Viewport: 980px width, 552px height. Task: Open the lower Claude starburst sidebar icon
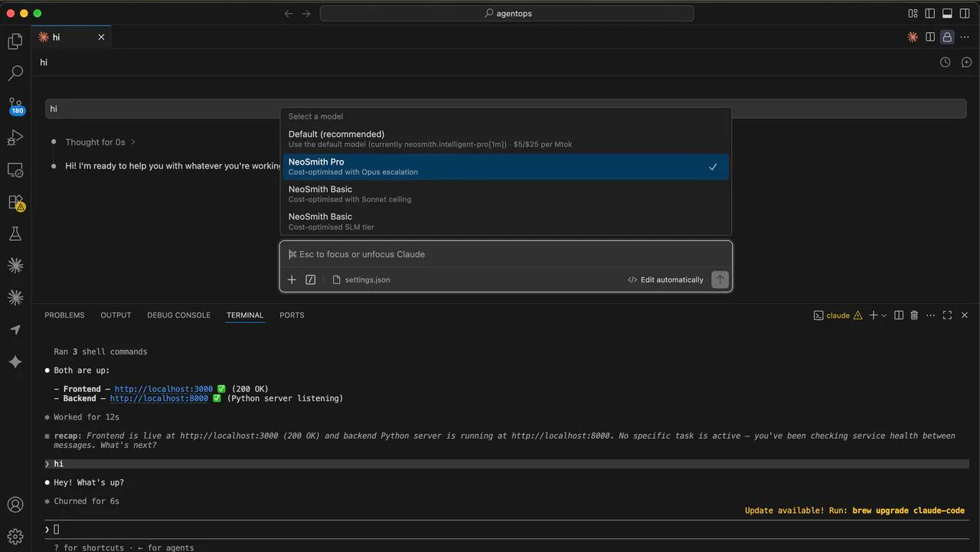[x=15, y=297]
